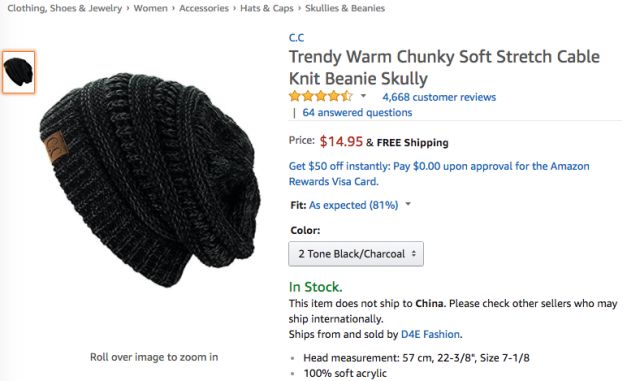
Task: Click the product title Trendy Warm Chunky
Action: click(444, 67)
